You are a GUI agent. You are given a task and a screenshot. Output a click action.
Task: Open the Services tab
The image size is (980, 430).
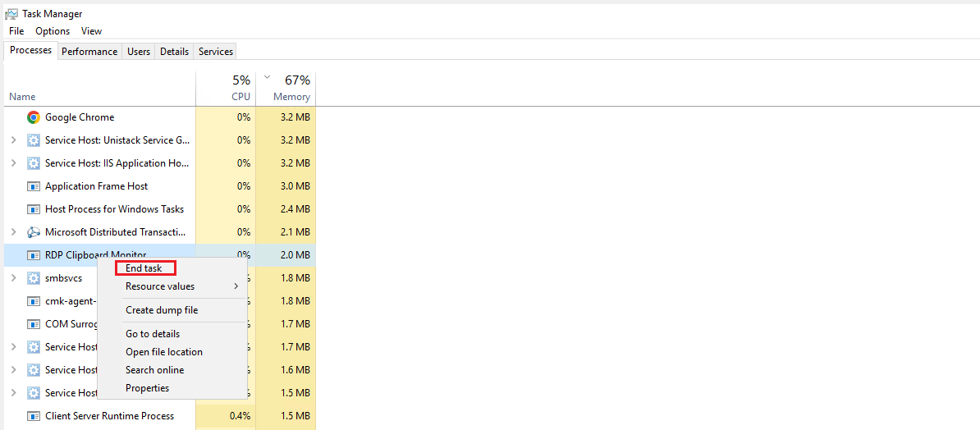(216, 52)
